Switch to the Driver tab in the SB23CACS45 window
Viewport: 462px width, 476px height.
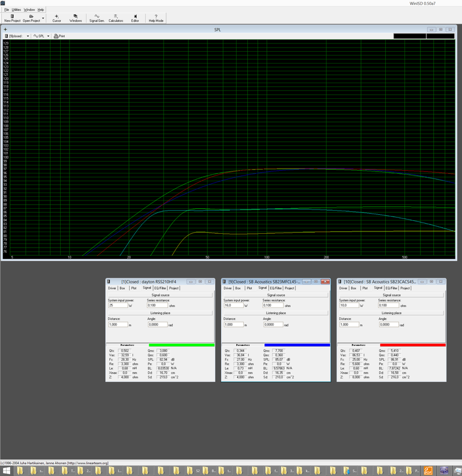tap(343, 288)
